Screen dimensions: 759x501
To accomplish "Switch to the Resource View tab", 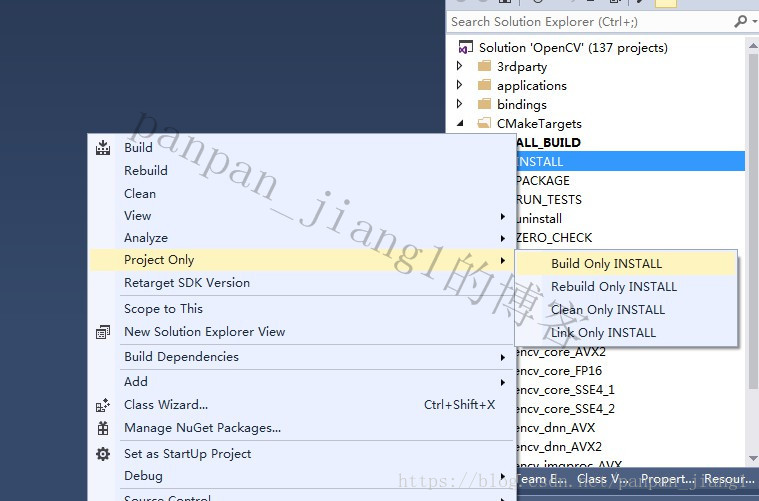I will tap(729, 479).
